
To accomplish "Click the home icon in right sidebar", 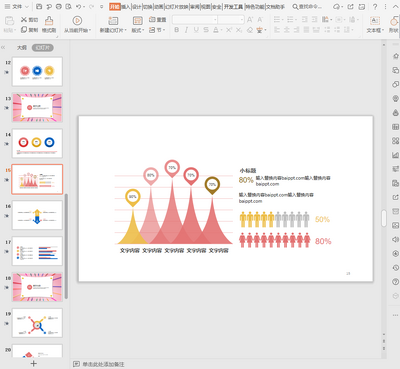I will [x=395, y=56].
